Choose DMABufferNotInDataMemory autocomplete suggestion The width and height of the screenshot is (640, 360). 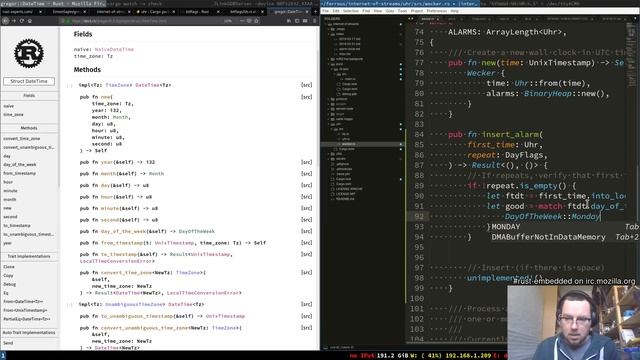tap(564, 237)
